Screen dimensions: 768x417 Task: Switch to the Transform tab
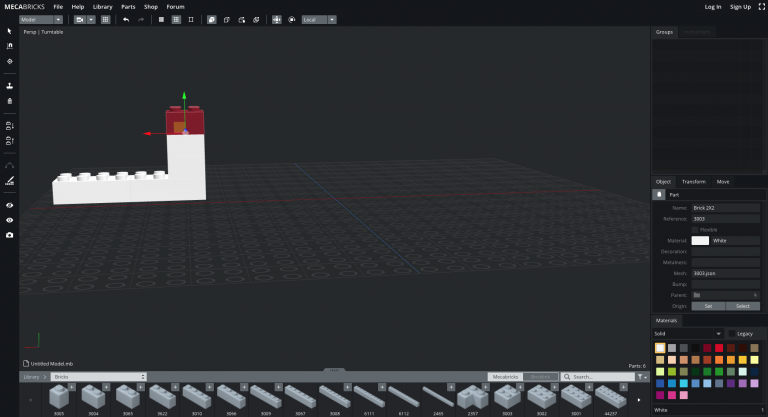click(x=694, y=182)
